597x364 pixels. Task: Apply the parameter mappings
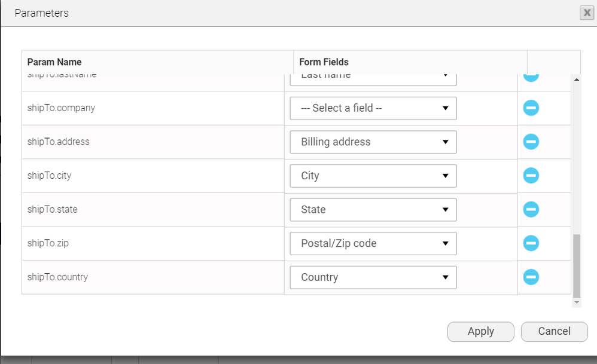(x=480, y=331)
